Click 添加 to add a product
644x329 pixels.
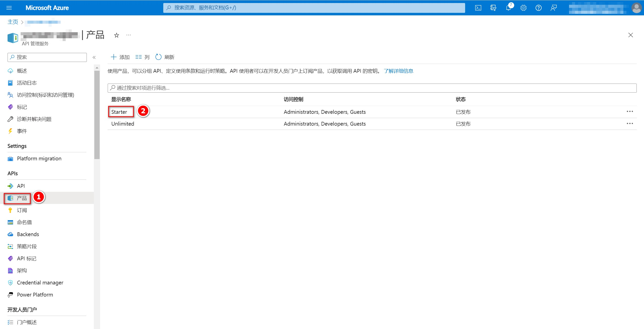[120, 57]
